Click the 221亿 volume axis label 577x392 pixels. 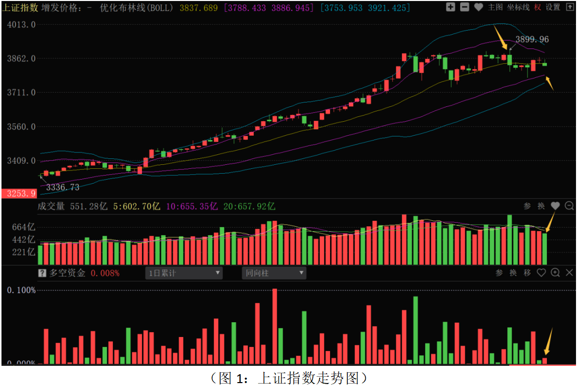[x=24, y=252]
